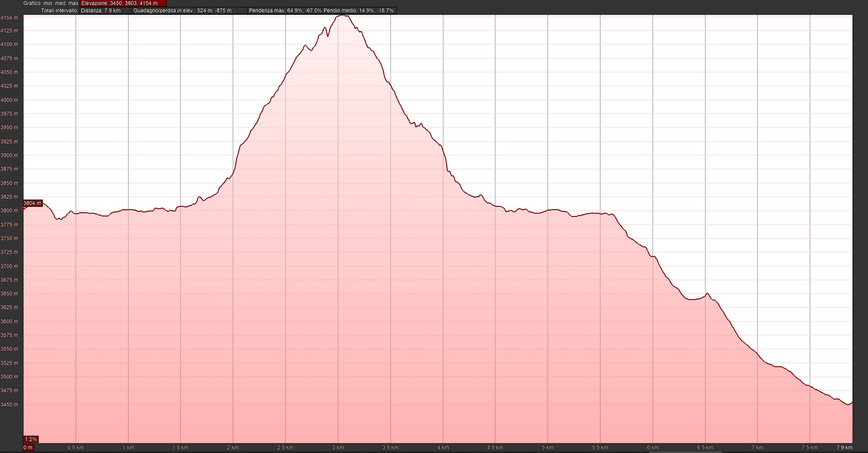Click the 3 km mark on distance axis
Viewport: 868px width, 453px height.
coord(338,448)
